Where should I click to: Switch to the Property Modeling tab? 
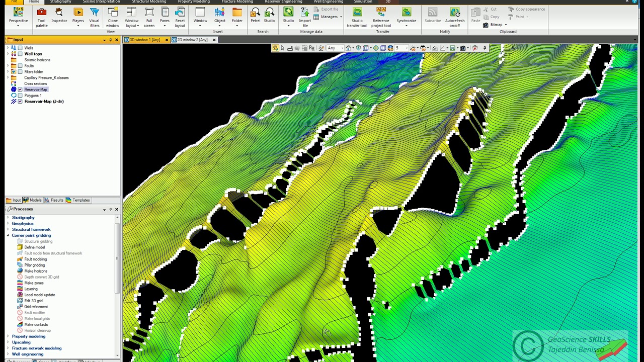[194, 2]
